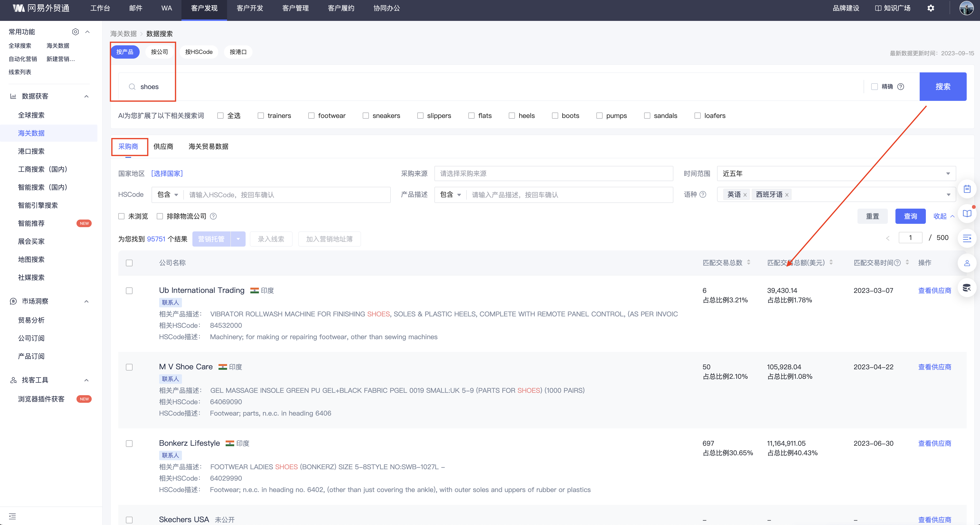Click the search magnifier icon in search box
The height and width of the screenshot is (525, 980).
132,87
